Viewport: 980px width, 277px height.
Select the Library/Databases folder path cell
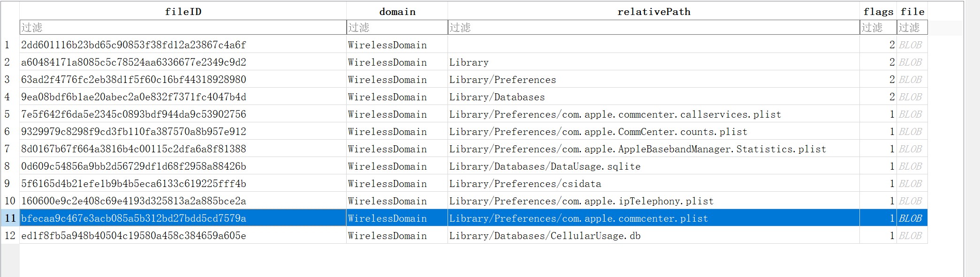497,97
